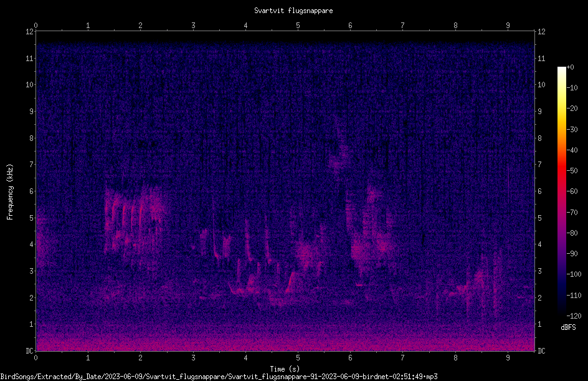
Task: Click the "Frequency (kHz)" axis label
Action: [x=10, y=192]
